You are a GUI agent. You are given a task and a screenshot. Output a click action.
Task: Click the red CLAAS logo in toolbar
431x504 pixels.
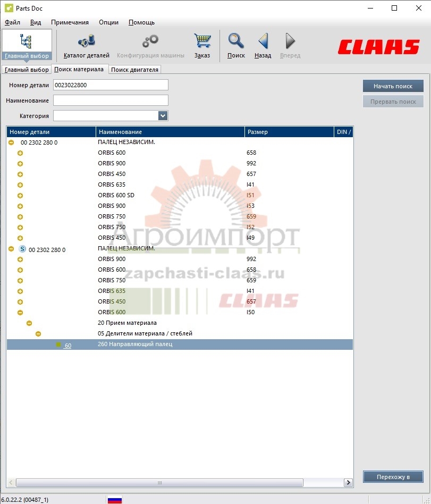click(378, 47)
